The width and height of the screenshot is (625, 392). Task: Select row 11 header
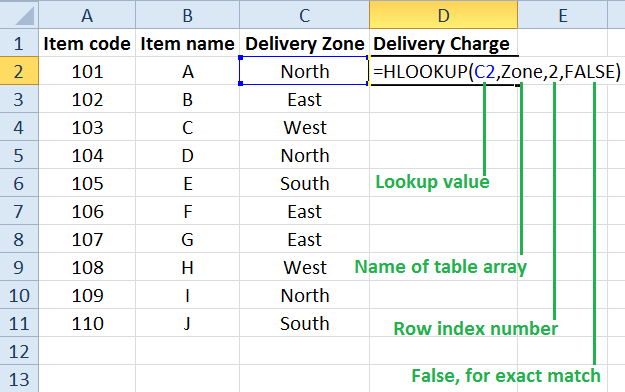click(x=19, y=323)
